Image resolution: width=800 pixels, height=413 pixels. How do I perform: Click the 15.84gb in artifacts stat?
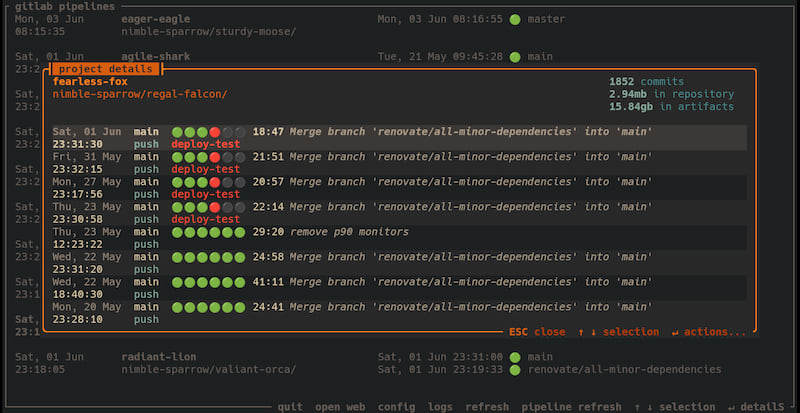click(x=671, y=107)
